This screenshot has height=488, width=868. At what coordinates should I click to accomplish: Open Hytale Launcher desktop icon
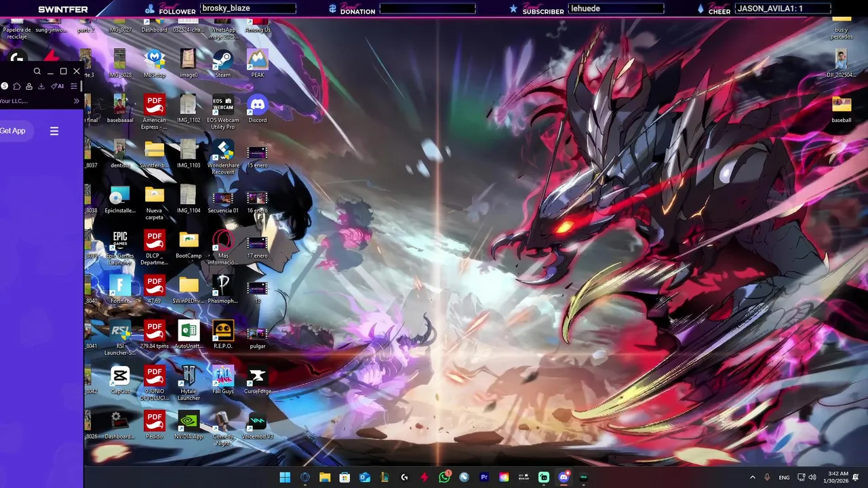(189, 383)
